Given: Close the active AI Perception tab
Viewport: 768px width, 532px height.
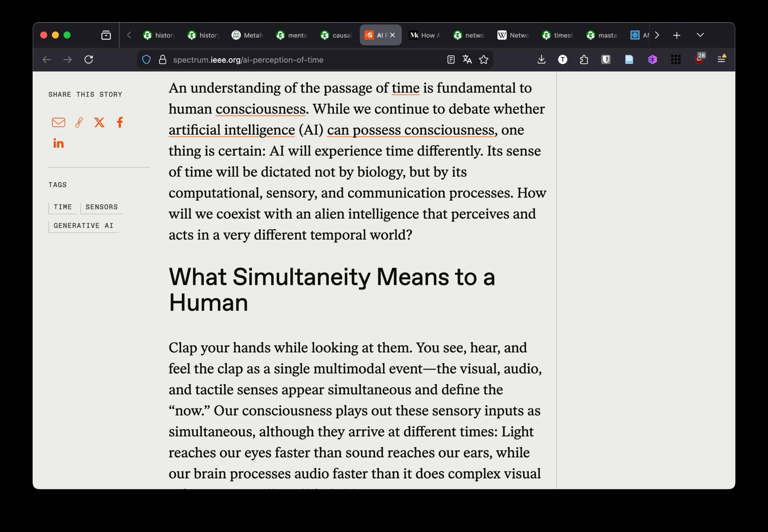Looking at the screenshot, I should point(392,35).
